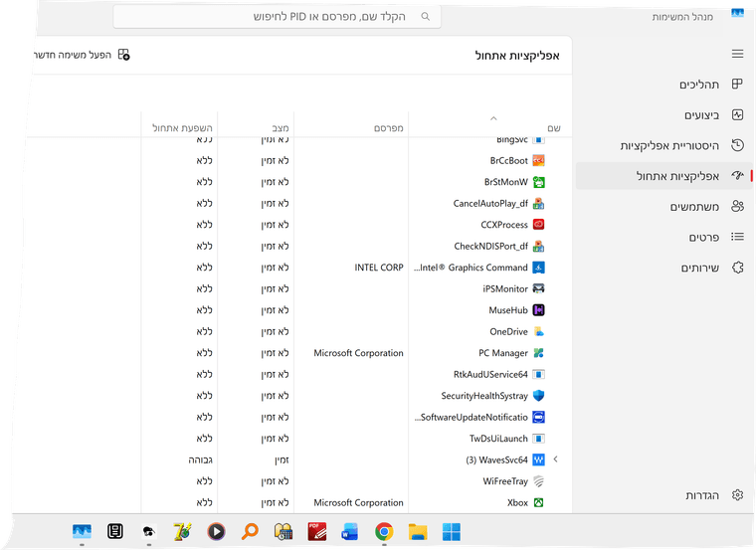Select the BrStMonW printer icon

click(538, 182)
